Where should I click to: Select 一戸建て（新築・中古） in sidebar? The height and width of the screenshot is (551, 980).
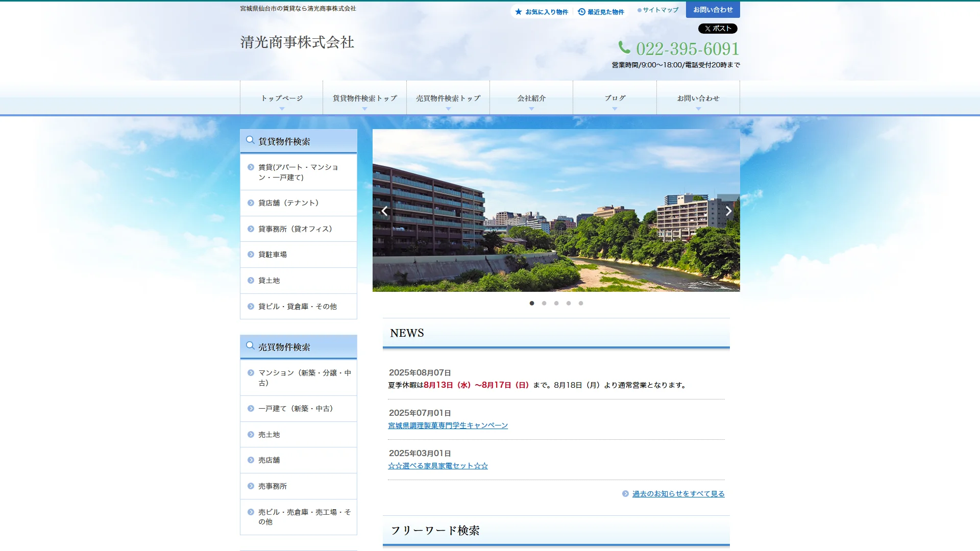pos(299,409)
